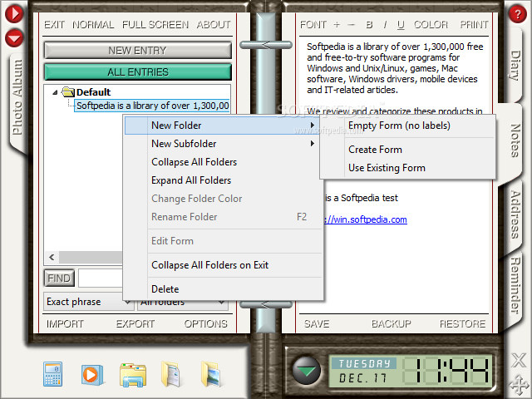Switch to NORMAL view
The height and width of the screenshot is (399, 532).
point(93,25)
